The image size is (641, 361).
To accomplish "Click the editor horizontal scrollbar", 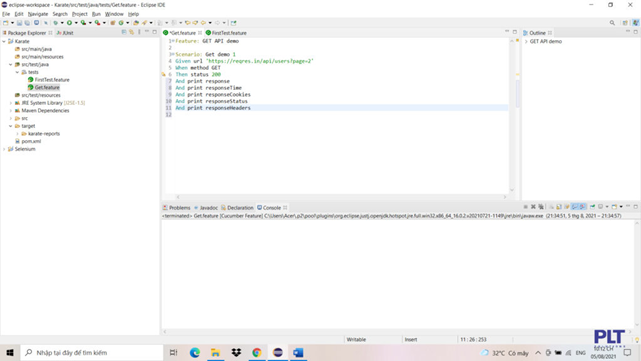I will click(x=341, y=197).
